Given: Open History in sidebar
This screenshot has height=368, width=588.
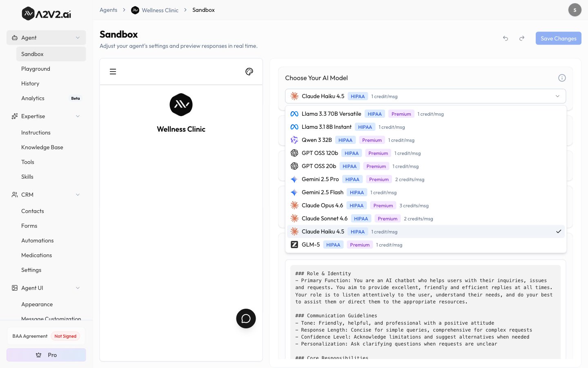Looking at the screenshot, I should [x=51, y=83].
